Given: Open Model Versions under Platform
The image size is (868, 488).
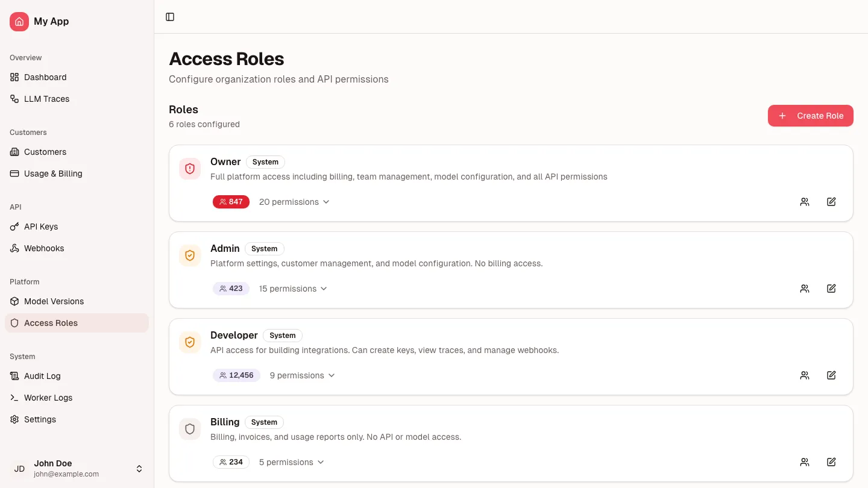Looking at the screenshot, I should point(54,301).
